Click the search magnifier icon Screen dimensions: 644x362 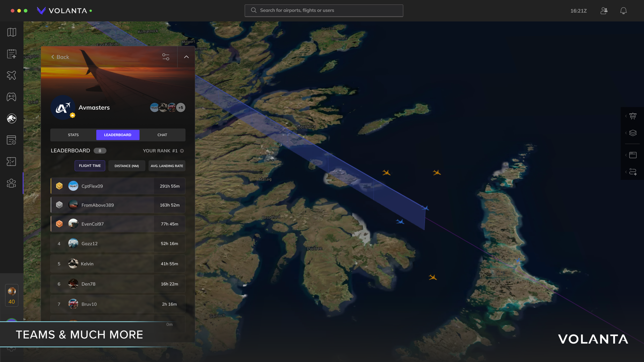pos(254,10)
